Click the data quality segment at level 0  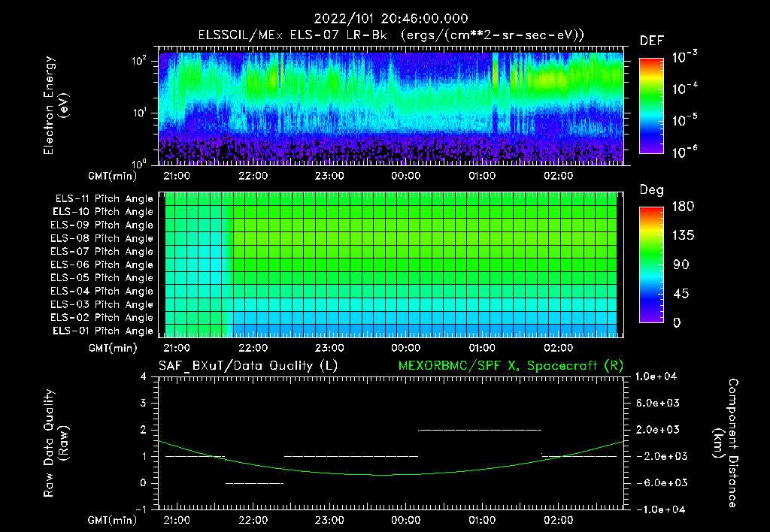coord(254,483)
